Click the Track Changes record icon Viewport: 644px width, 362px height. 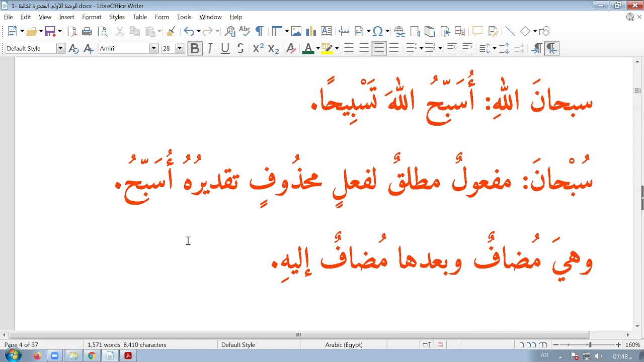(493, 31)
